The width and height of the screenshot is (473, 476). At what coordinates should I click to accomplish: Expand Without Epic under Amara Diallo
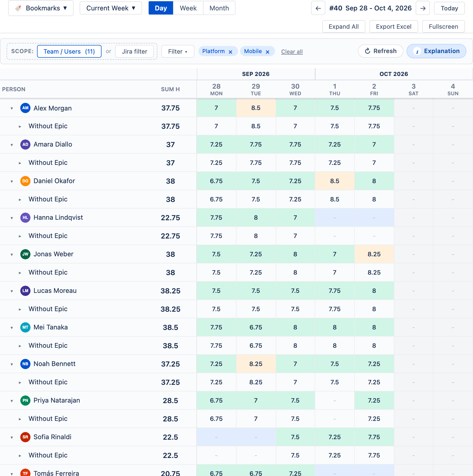click(20, 163)
